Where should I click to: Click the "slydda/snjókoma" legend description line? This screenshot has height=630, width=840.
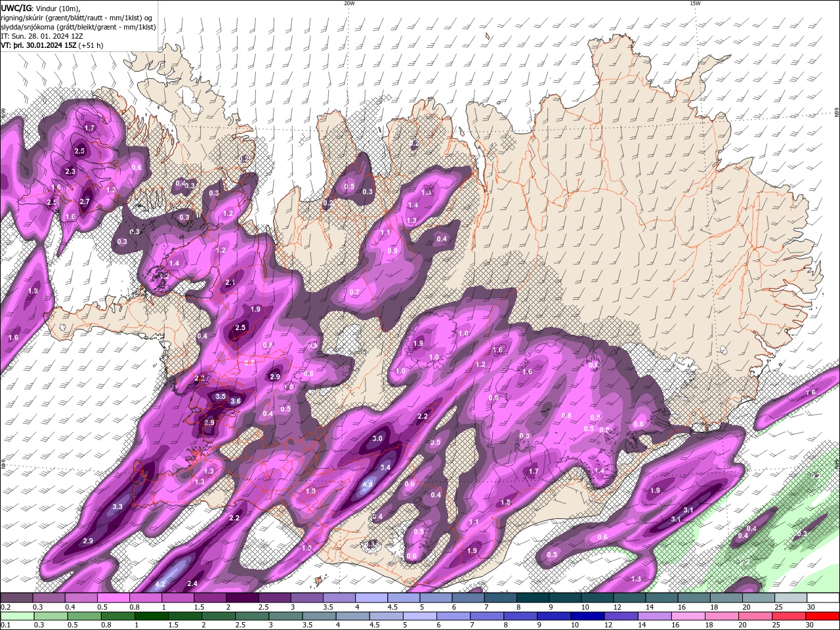78,27
